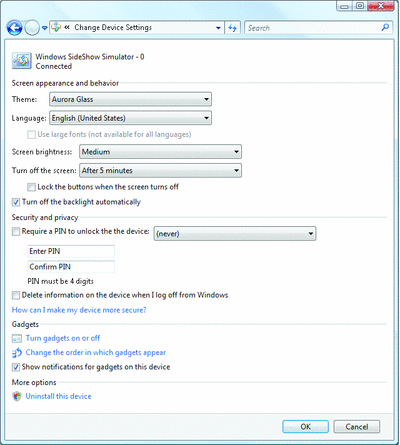Open the Language dropdown showing English (United States)

[130, 118]
